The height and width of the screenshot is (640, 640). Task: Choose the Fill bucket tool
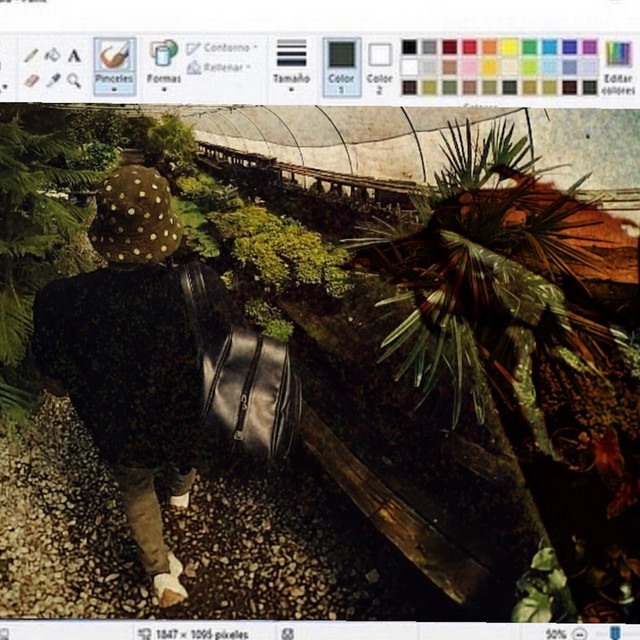(x=52, y=56)
